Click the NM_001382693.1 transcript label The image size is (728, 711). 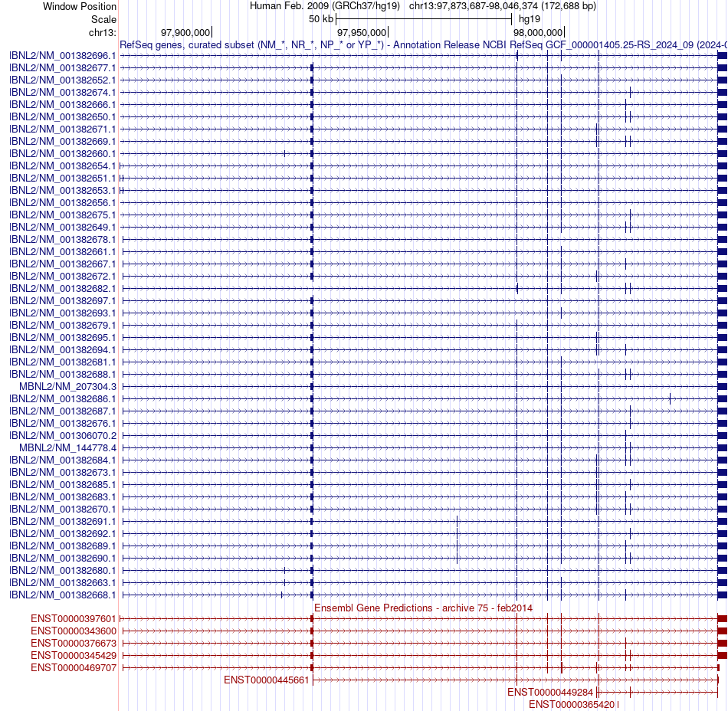point(63,313)
